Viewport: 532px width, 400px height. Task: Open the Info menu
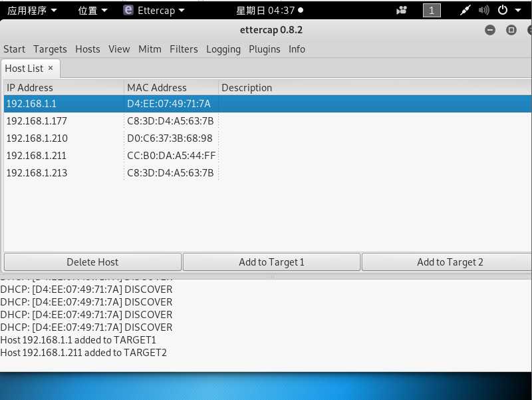297,49
